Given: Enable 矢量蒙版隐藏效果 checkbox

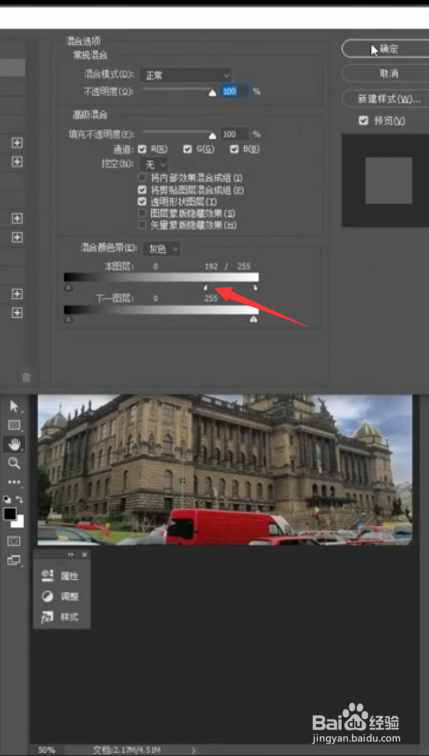Looking at the screenshot, I should tap(142, 225).
